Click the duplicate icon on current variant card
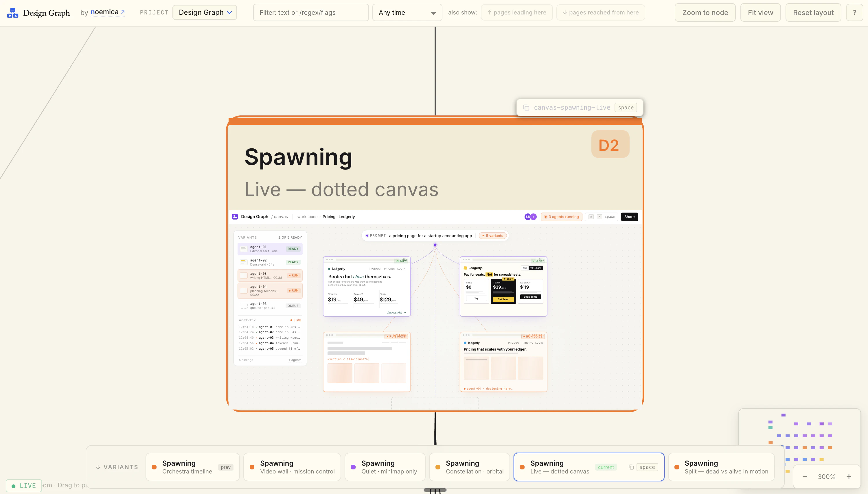Screen dimensions: 868x494 (631, 467)
